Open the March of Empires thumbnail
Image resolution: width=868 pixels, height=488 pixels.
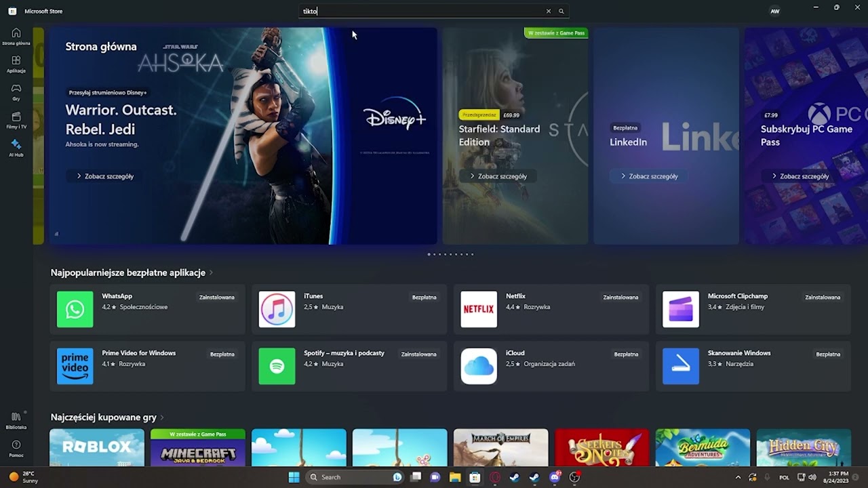click(x=501, y=447)
